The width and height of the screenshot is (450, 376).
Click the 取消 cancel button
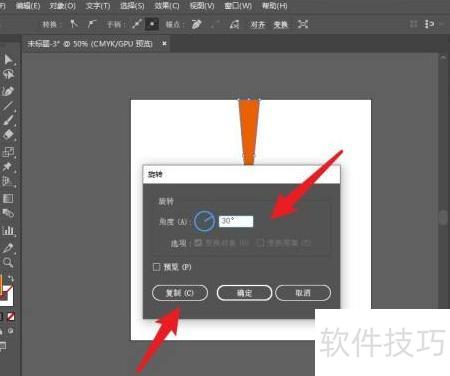tap(303, 293)
